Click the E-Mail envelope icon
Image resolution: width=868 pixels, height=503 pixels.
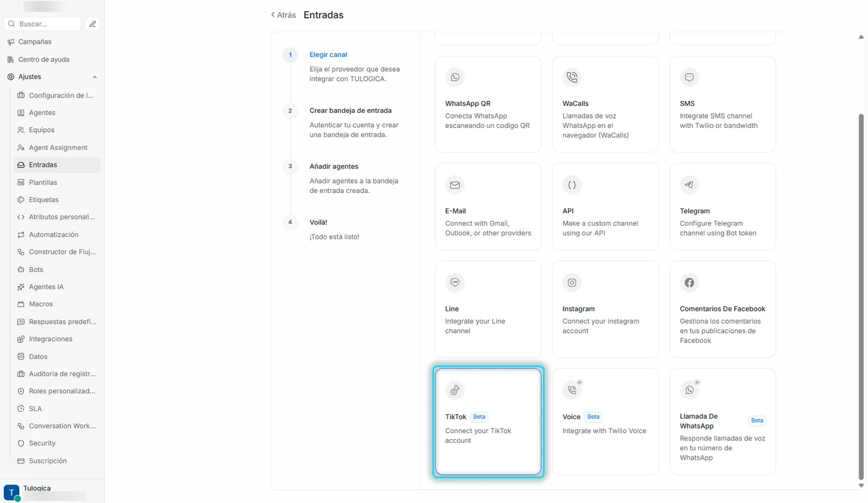point(455,185)
